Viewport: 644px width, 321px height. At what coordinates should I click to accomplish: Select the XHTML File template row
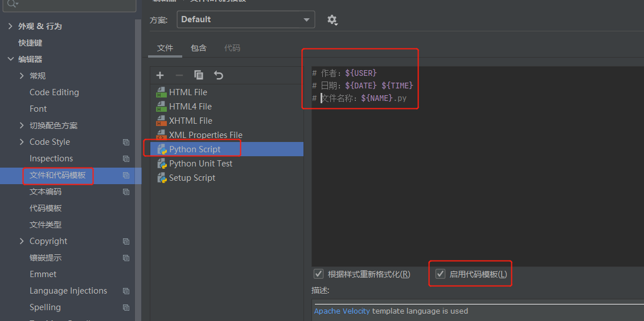click(x=227, y=121)
